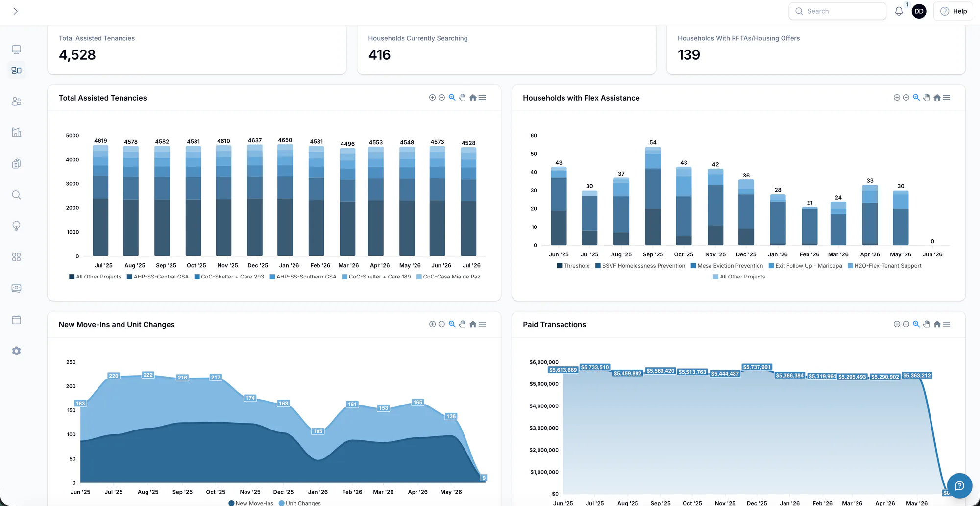Open the monitor icon in sidebar

point(16,50)
